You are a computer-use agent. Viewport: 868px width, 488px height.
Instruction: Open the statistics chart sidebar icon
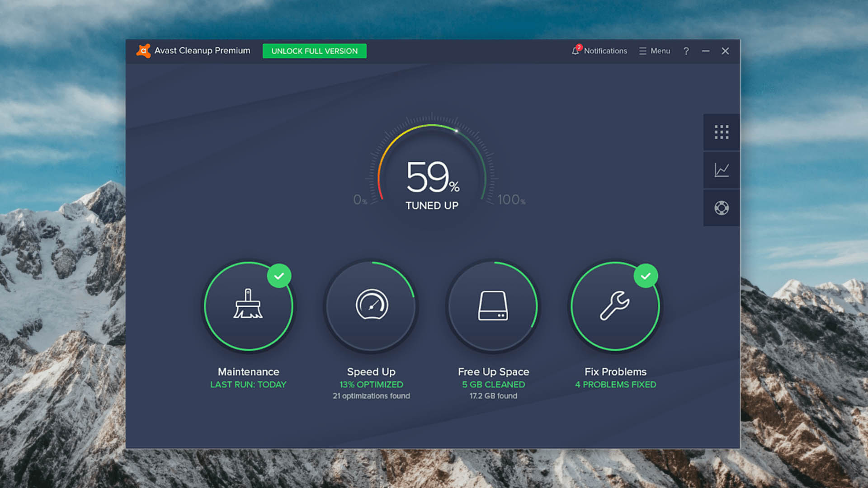pyautogui.click(x=721, y=170)
